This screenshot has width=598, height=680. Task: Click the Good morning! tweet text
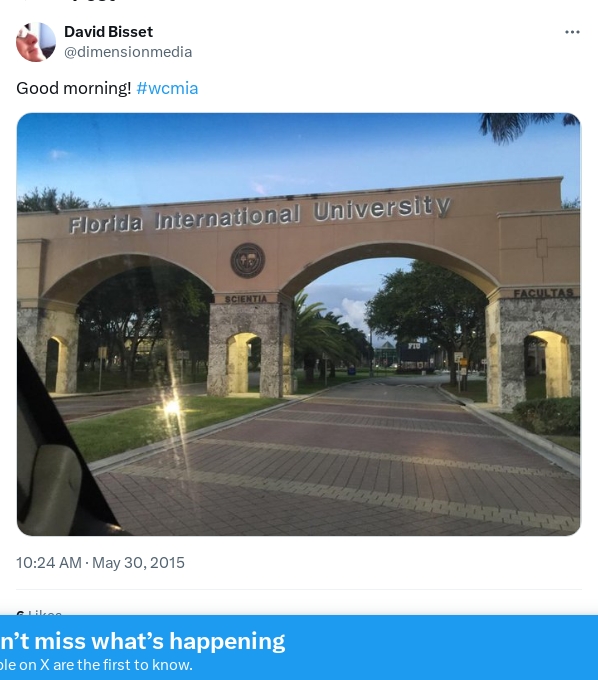tap(74, 88)
